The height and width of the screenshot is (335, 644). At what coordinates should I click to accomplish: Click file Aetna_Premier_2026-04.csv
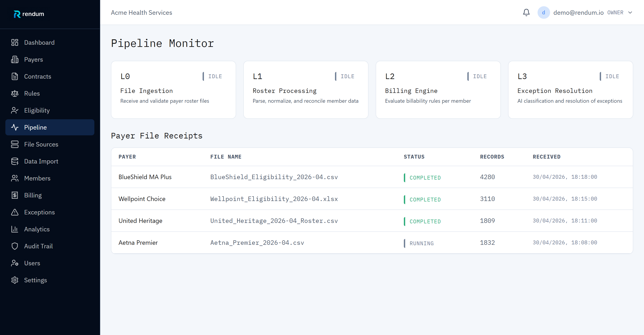[257, 243]
